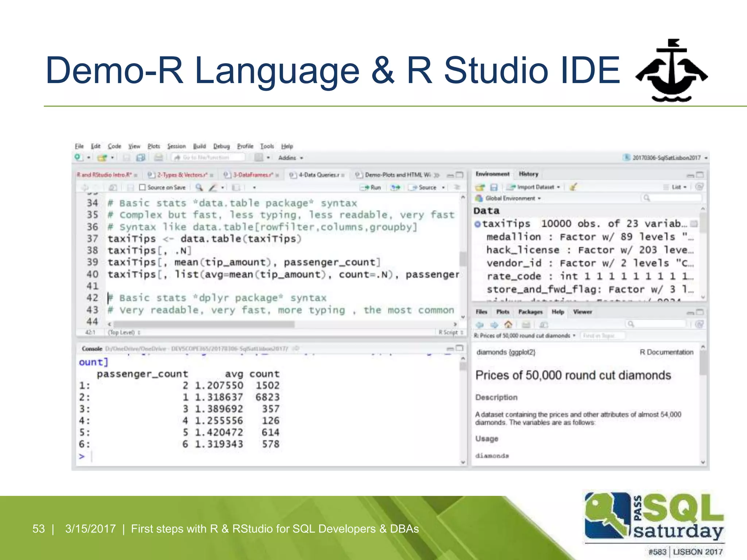Show more editor tabs via chevron

(x=437, y=175)
